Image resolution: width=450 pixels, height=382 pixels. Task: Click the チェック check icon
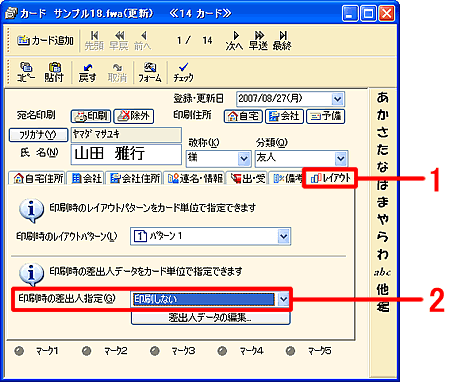(183, 72)
